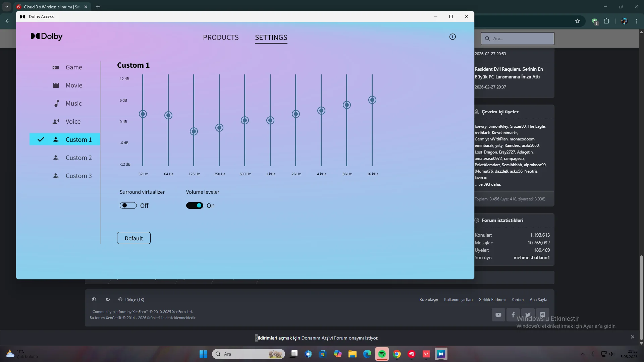Click the Dolby logo
Viewport: 644px width, 362px height.
coord(47,36)
